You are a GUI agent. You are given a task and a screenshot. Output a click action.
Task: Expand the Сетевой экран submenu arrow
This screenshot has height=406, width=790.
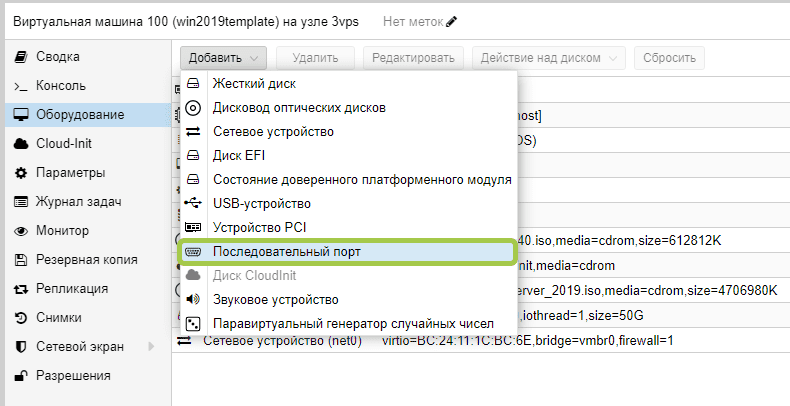click(x=151, y=347)
